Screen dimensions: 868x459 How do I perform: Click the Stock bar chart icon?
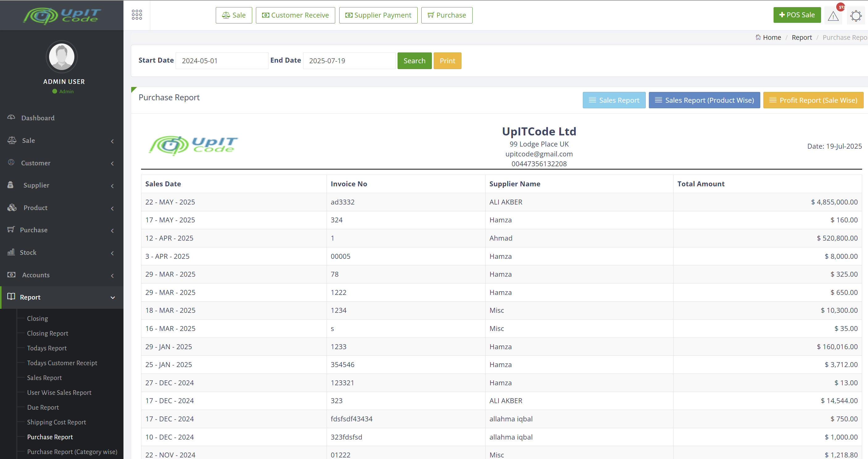(x=11, y=252)
